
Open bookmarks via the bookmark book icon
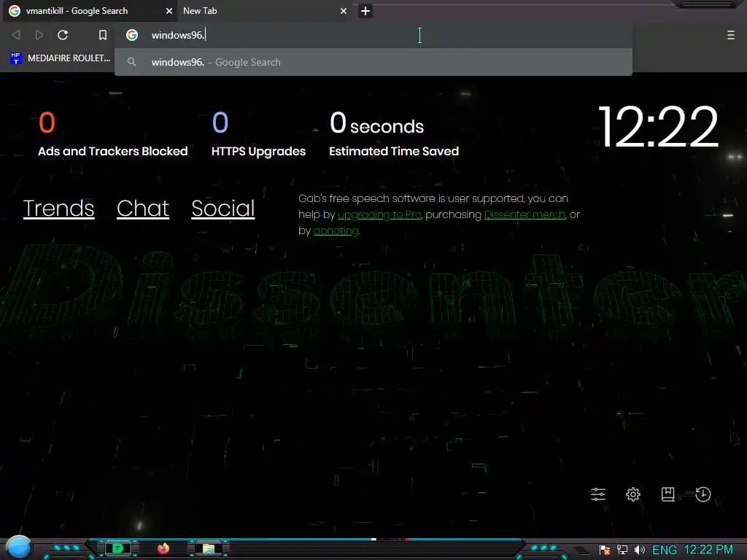tap(668, 494)
